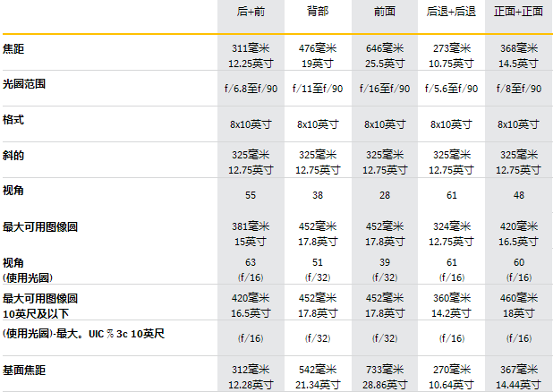Select the 后退+后退 column header
This screenshot has width=553, height=392.
tap(450, 13)
